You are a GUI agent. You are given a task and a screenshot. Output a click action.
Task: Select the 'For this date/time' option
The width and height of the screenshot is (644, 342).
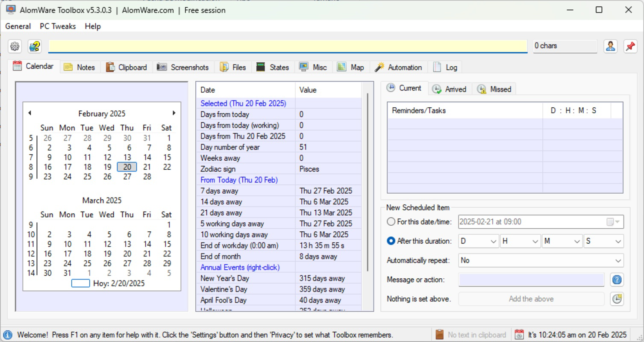coord(391,221)
